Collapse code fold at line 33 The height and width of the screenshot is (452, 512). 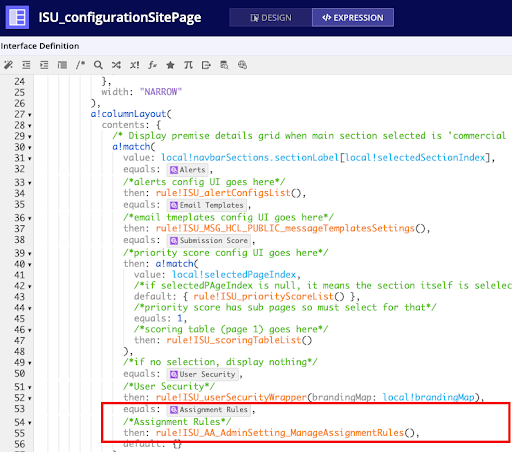pyautogui.click(x=30, y=183)
